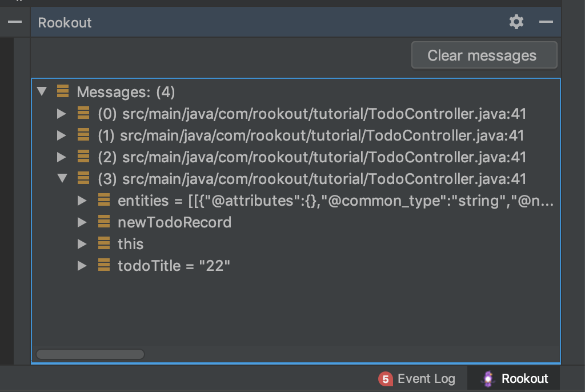Collapse the Messages: (4) root node
The image size is (585, 392).
pyautogui.click(x=42, y=91)
